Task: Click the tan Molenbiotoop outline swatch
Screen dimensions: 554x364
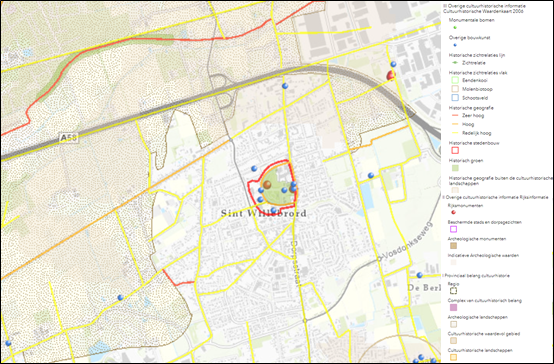Action: tap(455, 89)
